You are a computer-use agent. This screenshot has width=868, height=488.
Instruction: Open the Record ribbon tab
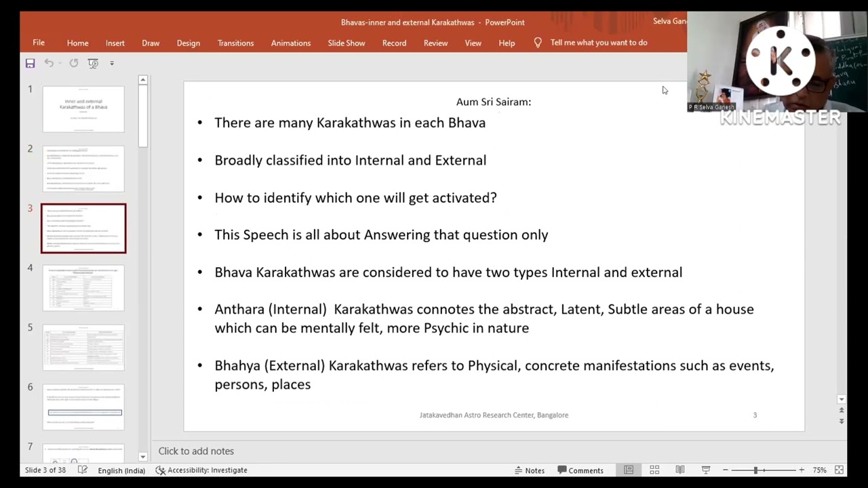[x=394, y=43]
